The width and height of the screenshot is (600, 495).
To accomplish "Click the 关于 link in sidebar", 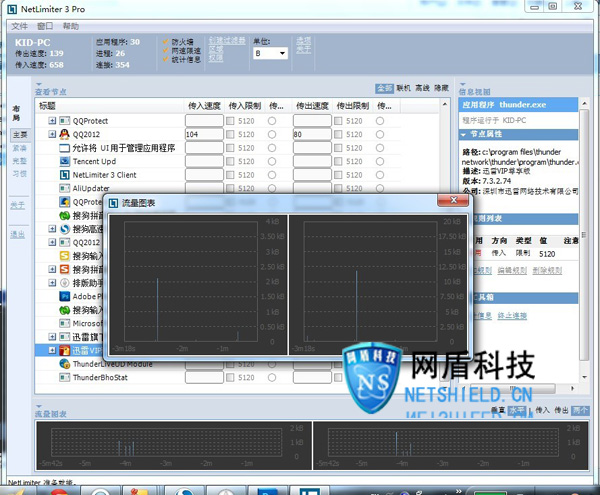I will pyautogui.click(x=18, y=205).
